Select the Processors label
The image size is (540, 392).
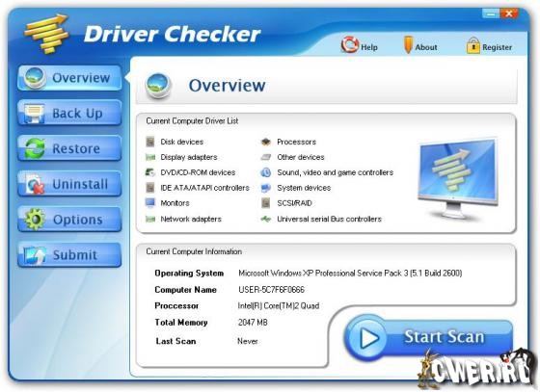tap(297, 142)
